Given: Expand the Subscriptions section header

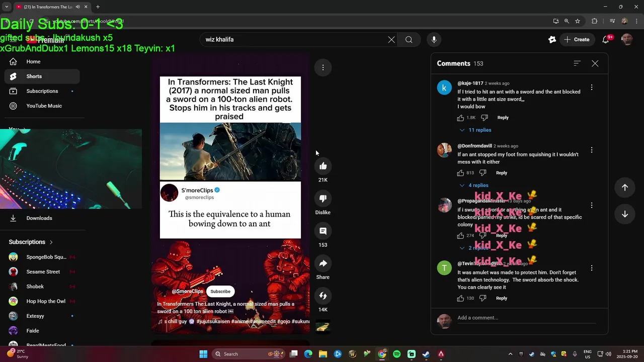Looking at the screenshot, I should (31, 242).
